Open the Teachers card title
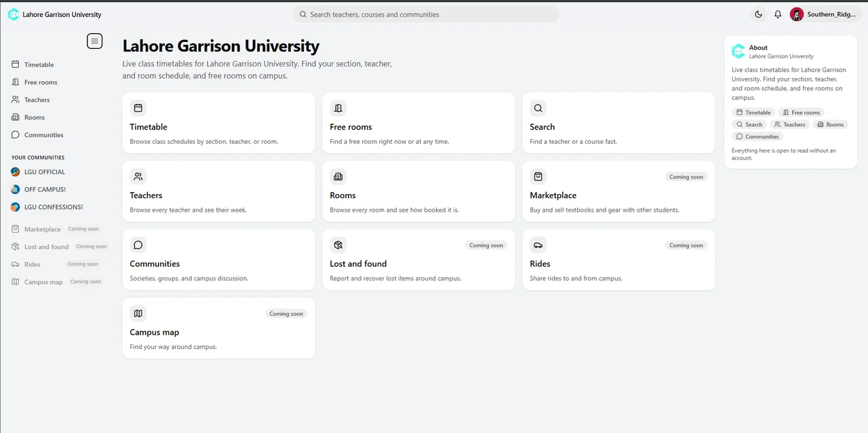This screenshot has height=433, width=868. tap(146, 195)
